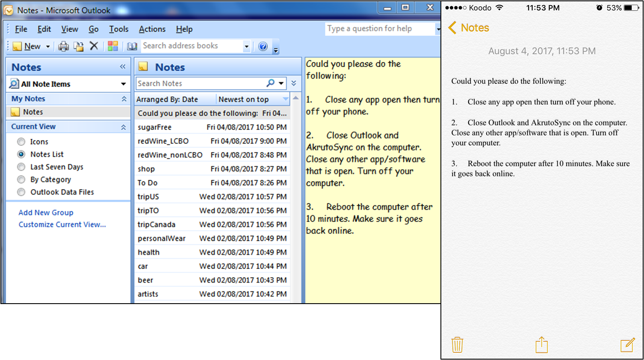This screenshot has height=360, width=644.
Task: Open the New item dropdown arrow
Action: [48, 47]
